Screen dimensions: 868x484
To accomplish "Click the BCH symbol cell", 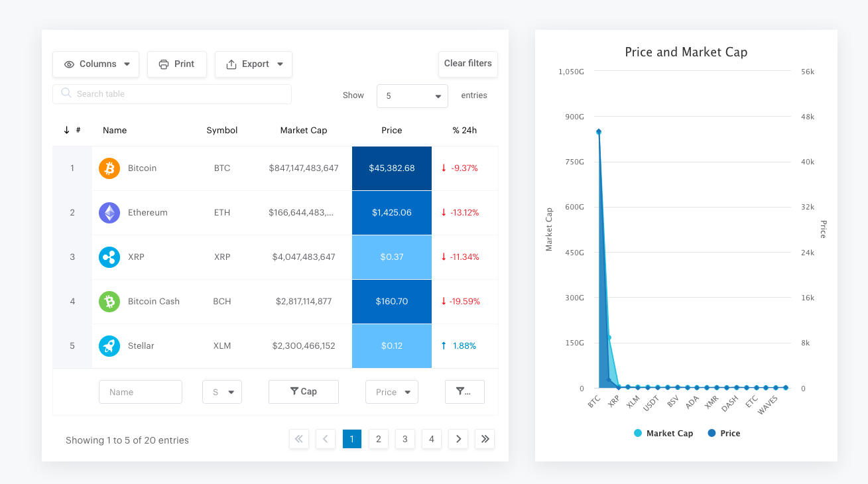I will (x=222, y=302).
